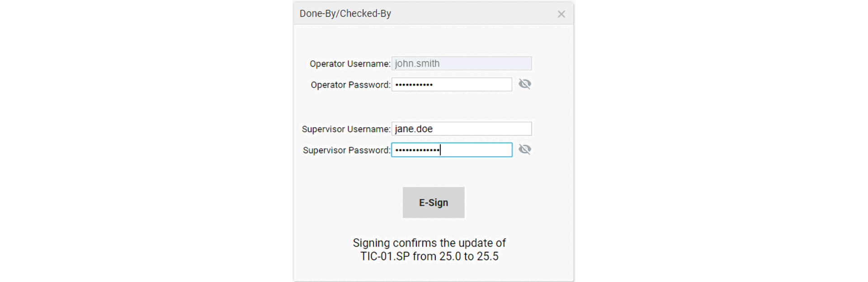The image size is (868, 282).
Task: Select the "Supervisor Username:" label text
Action: (345, 129)
